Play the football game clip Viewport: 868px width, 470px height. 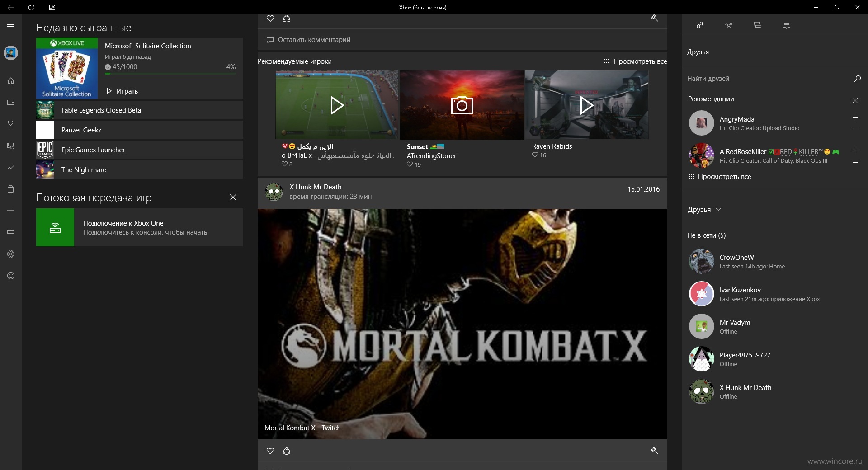click(x=337, y=105)
